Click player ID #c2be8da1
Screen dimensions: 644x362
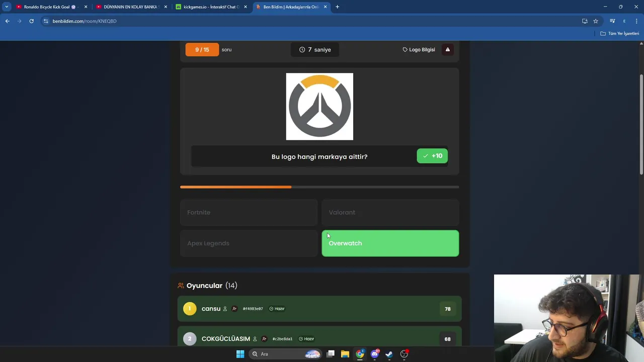coord(282,339)
